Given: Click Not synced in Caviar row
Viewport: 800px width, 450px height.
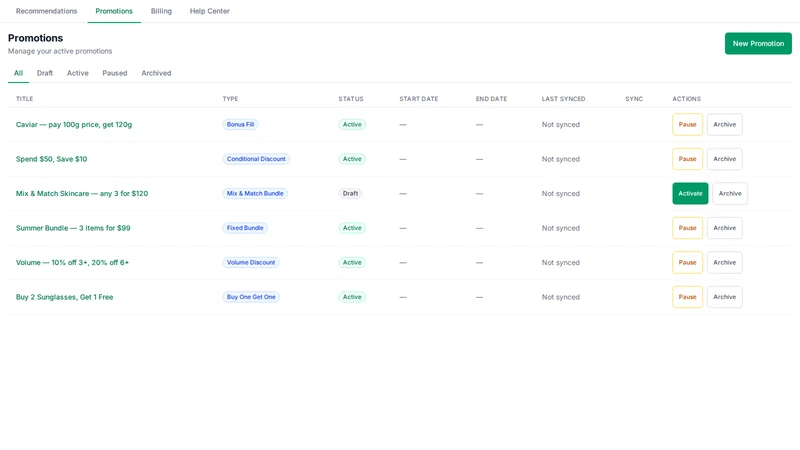Looking at the screenshot, I should coord(561,124).
